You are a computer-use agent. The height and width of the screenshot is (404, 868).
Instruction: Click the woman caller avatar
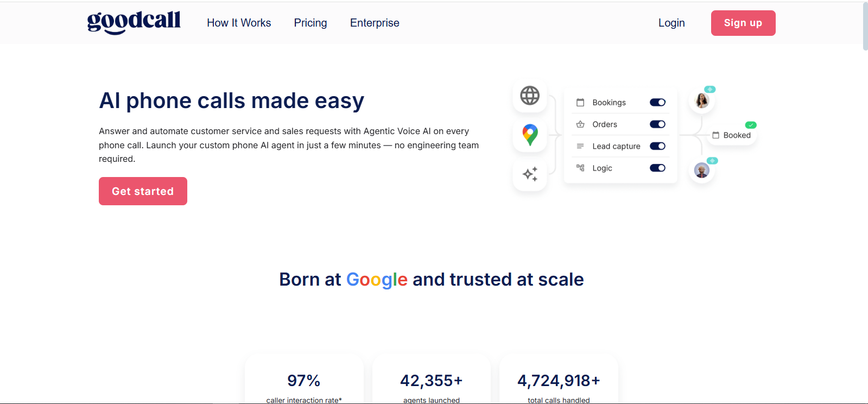point(702,100)
